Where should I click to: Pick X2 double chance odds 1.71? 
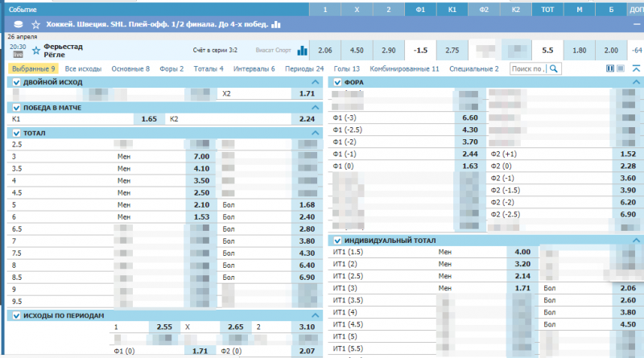pyautogui.click(x=306, y=93)
